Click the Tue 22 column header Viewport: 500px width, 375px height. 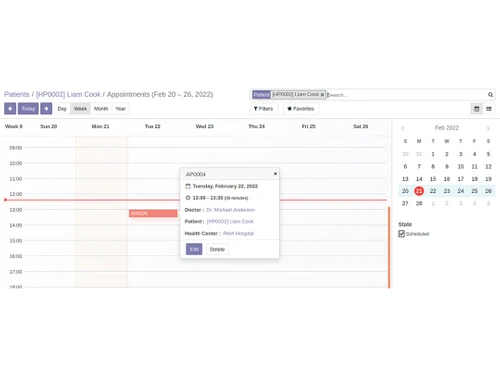click(153, 127)
